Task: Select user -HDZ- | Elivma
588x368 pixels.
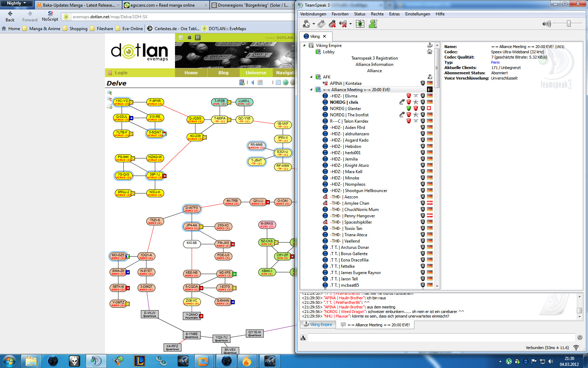Action: (344, 96)
